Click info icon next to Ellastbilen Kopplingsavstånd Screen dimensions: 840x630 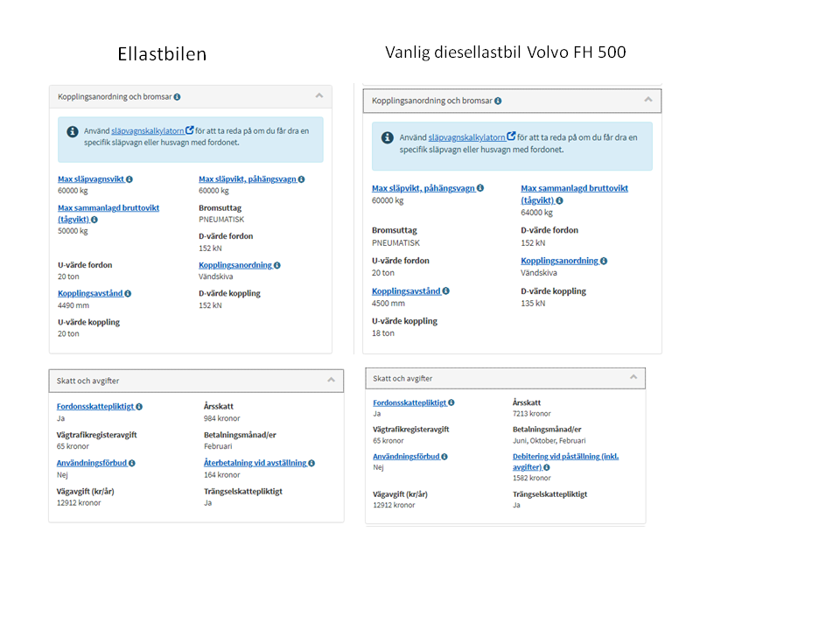pos(128,294)
